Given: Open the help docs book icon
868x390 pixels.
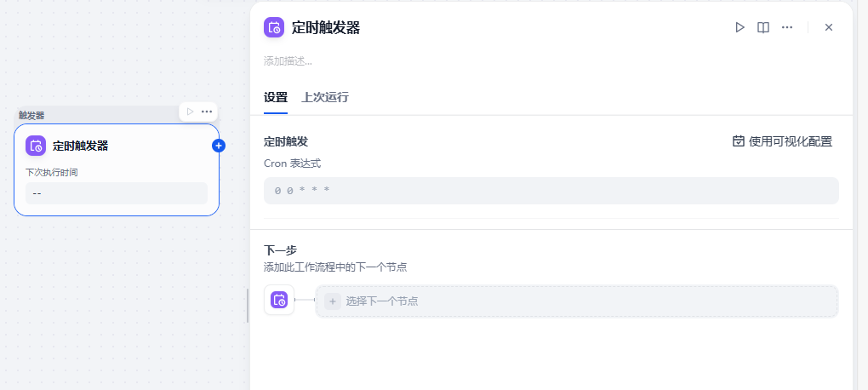Looking at the screenshot, I should coord(763,27).
